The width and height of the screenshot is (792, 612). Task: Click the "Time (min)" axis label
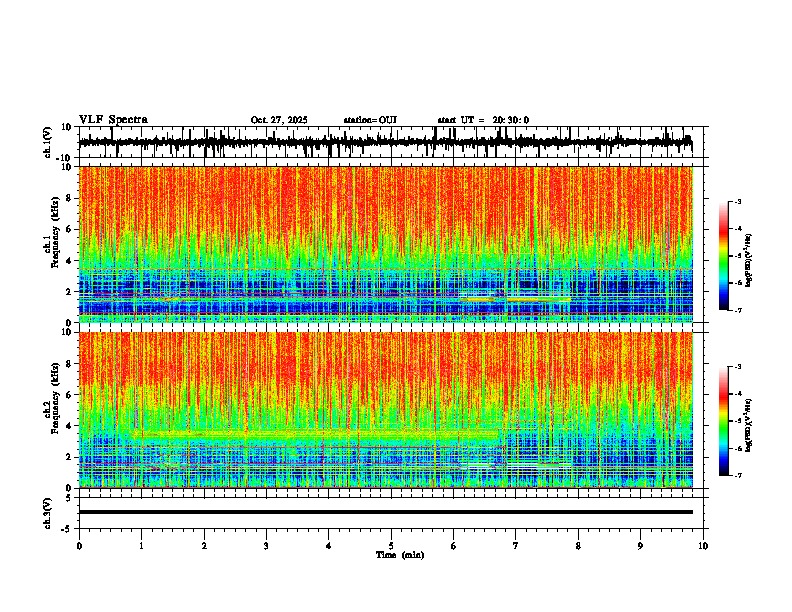[x=400, y=555]
